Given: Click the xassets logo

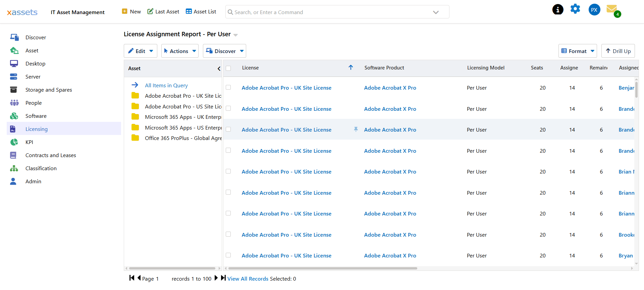Looking at the screenshot, I should 22,12.
